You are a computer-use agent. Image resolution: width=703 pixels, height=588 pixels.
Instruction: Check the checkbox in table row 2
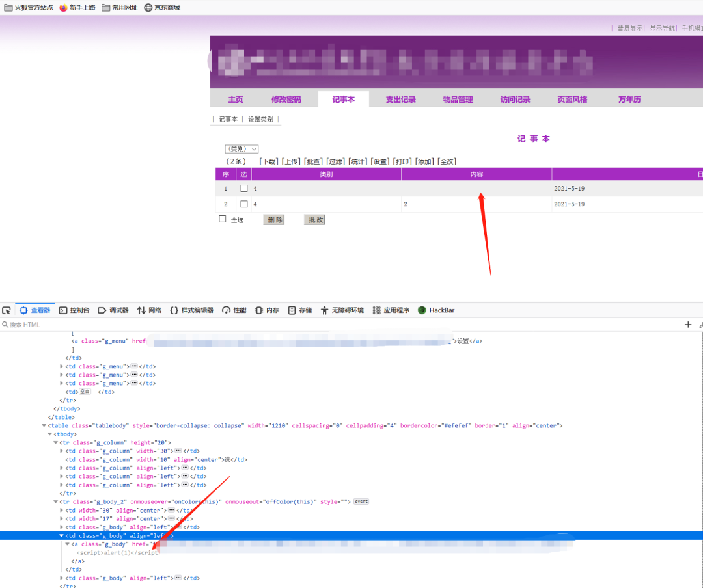coord(244,204)
